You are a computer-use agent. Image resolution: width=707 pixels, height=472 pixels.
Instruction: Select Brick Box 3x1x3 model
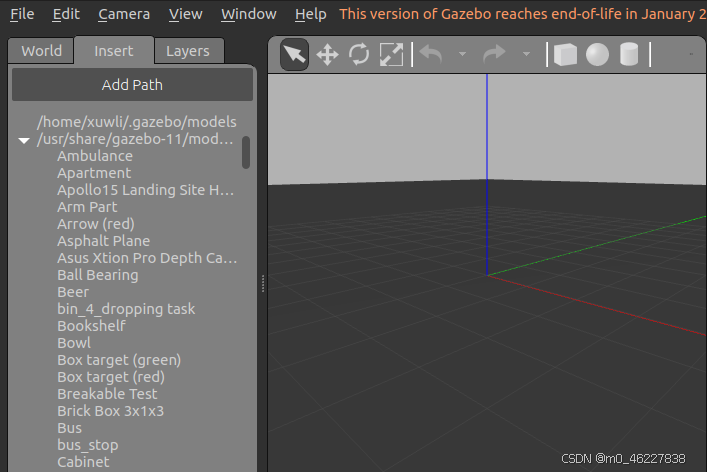(x=110, y=411)
